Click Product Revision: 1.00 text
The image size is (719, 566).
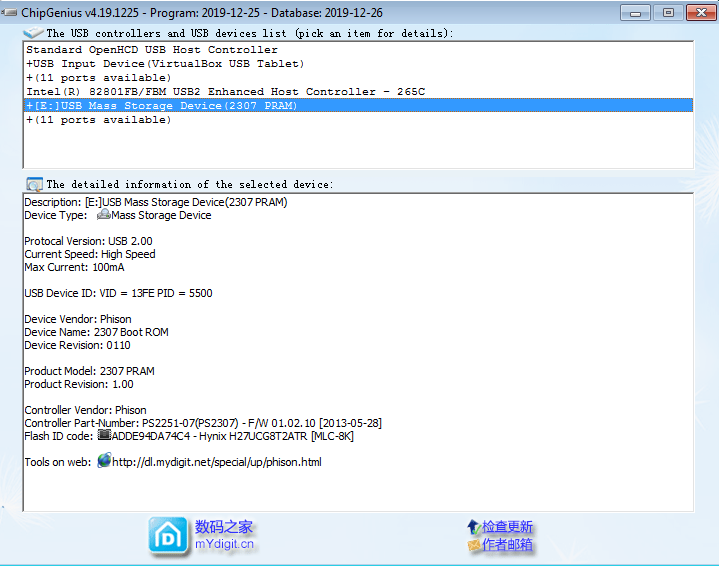tap(79, 384)
